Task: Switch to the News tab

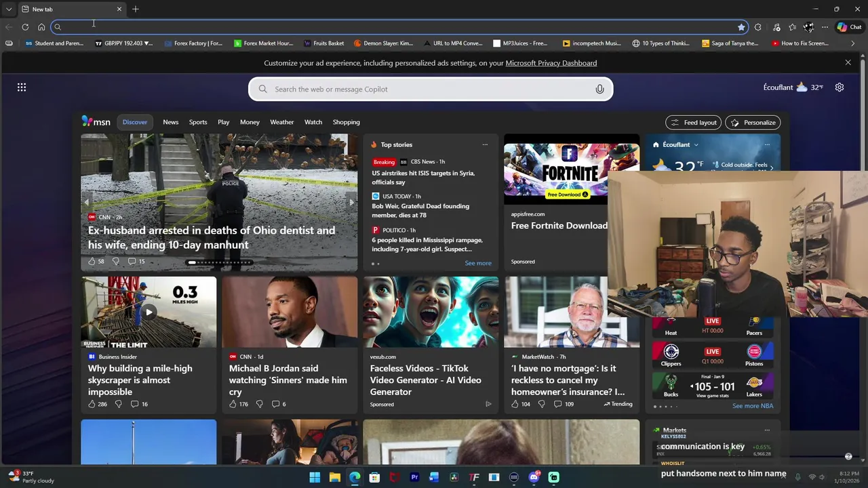Action: (x=171, y=122)
